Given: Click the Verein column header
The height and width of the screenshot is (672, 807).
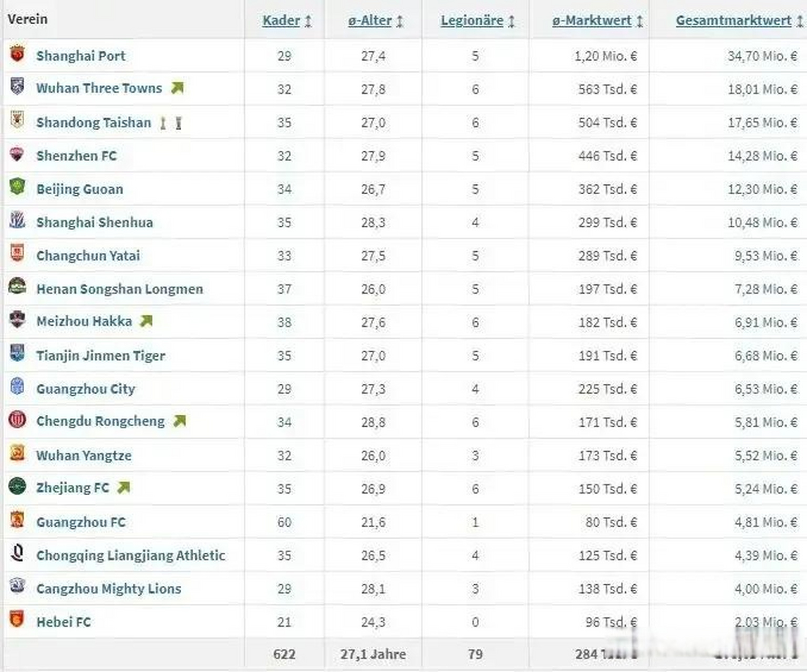Looking at the screenshot, I should coord(28,19).
